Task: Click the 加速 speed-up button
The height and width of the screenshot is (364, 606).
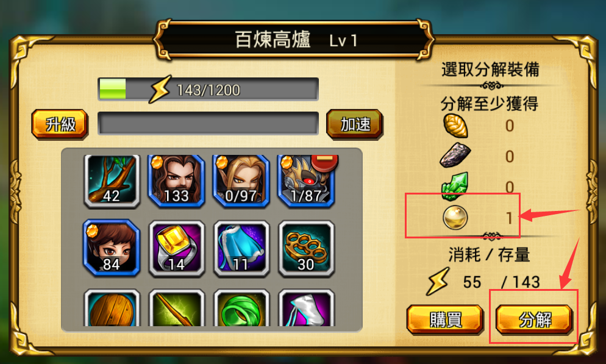Action: point(355,124)
